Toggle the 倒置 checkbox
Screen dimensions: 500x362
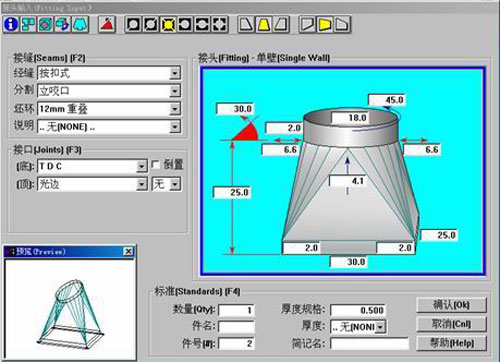155,165
